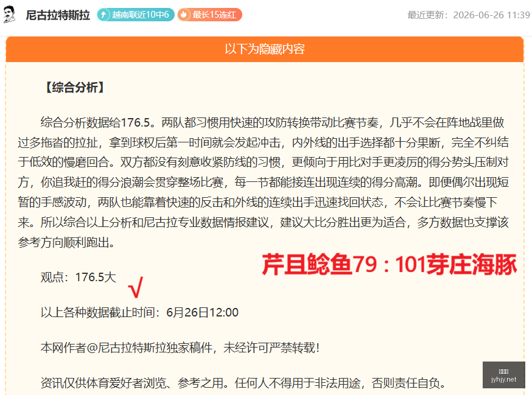Click the 以下为隐藏内容 orange header
This screenshot has height=395, width=532.
(265, 49)
